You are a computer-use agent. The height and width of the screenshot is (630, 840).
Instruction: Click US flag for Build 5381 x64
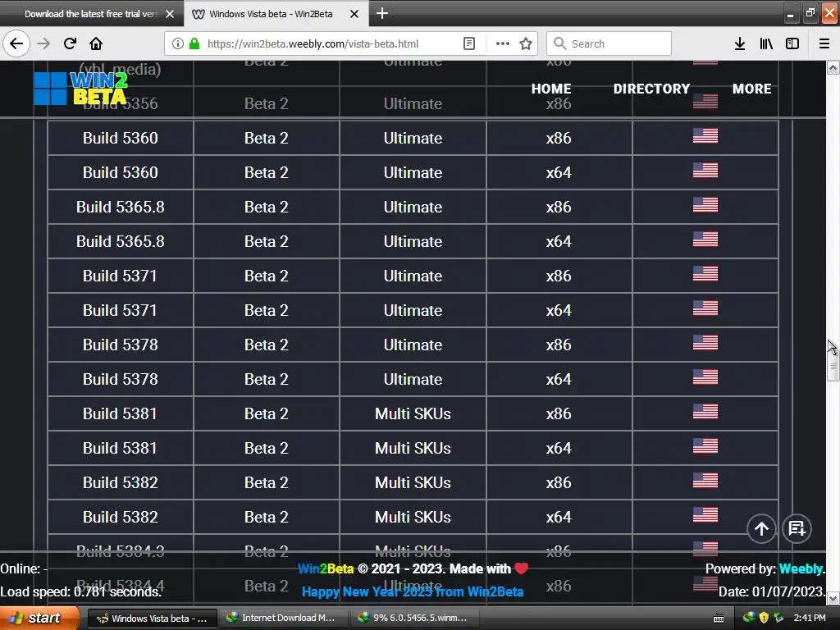coord(705,445)
